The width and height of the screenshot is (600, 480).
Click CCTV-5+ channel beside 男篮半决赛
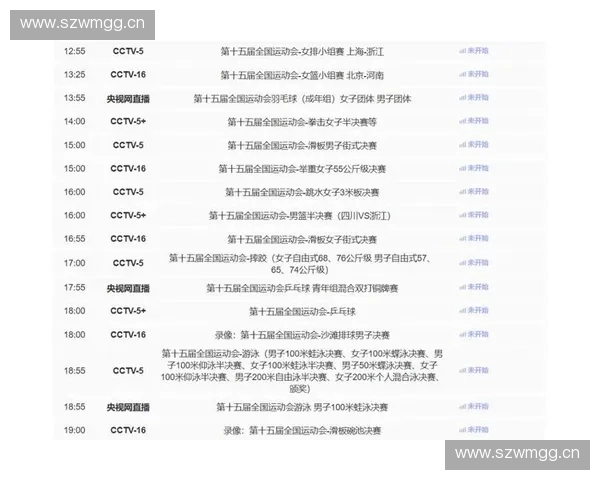128,216
